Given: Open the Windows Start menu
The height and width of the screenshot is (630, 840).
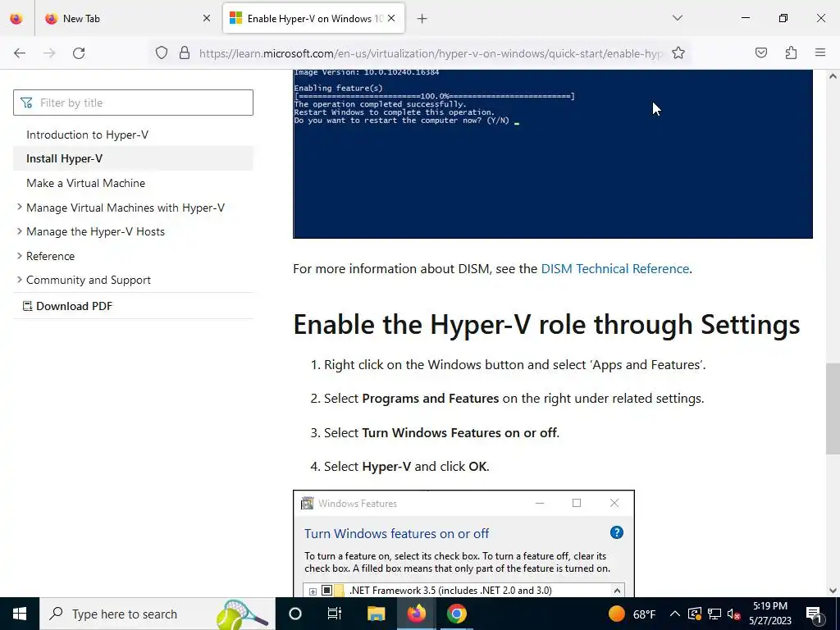Looking at the screenshot, I should [x=20, y=614].
